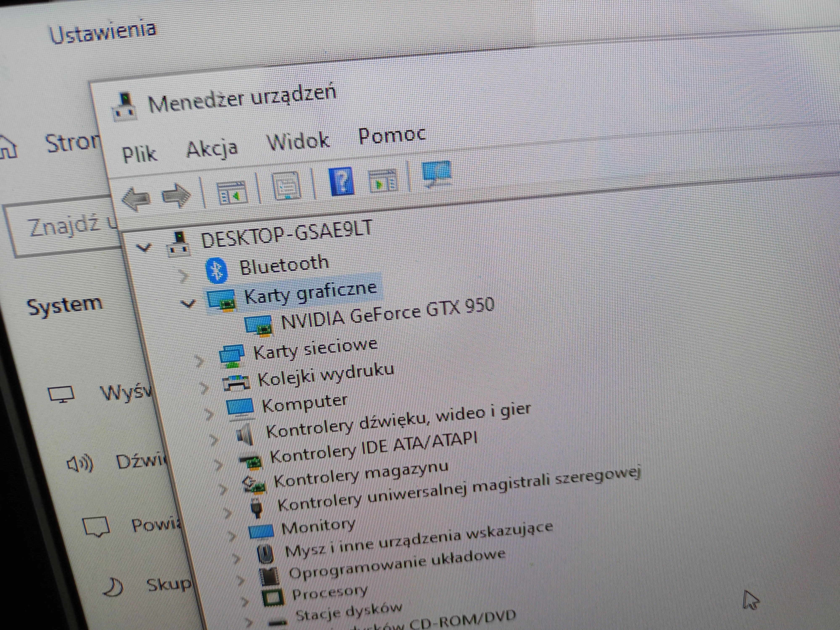Viewport: 840px width, 630px height.
Task: Select the Stacje dysków label
Action: [349, 613]
